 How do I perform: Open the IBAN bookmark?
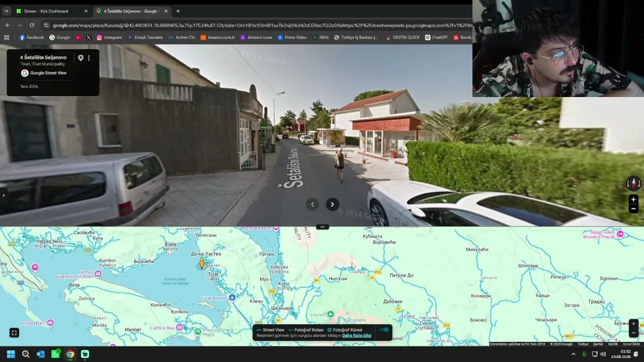point(320,37)
